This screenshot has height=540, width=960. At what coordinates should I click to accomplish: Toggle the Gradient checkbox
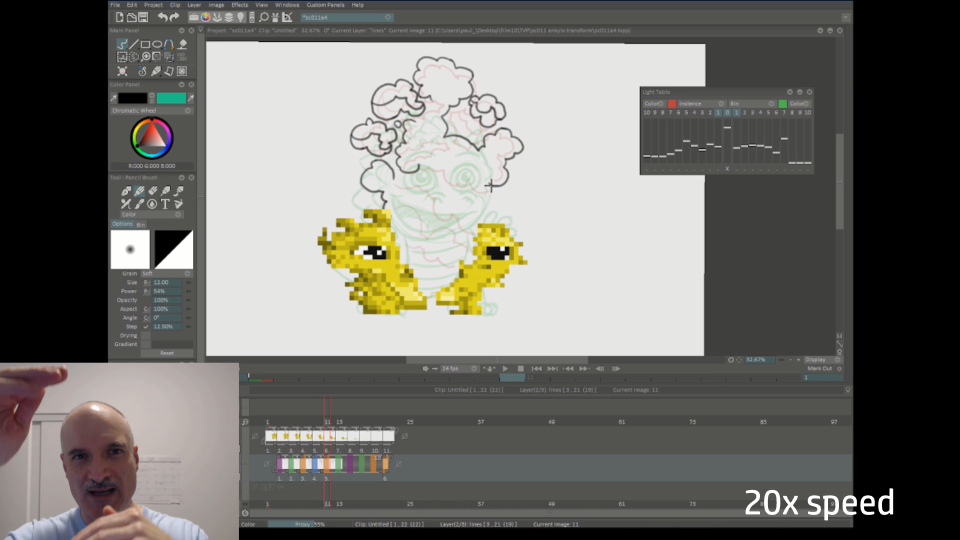pyautogui.click(x=146, y=344)
